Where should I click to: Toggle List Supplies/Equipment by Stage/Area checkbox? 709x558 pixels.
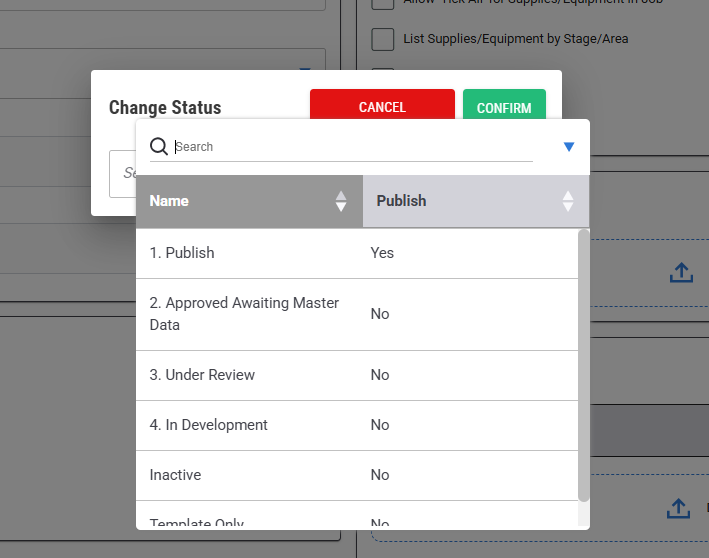(382, 39)
